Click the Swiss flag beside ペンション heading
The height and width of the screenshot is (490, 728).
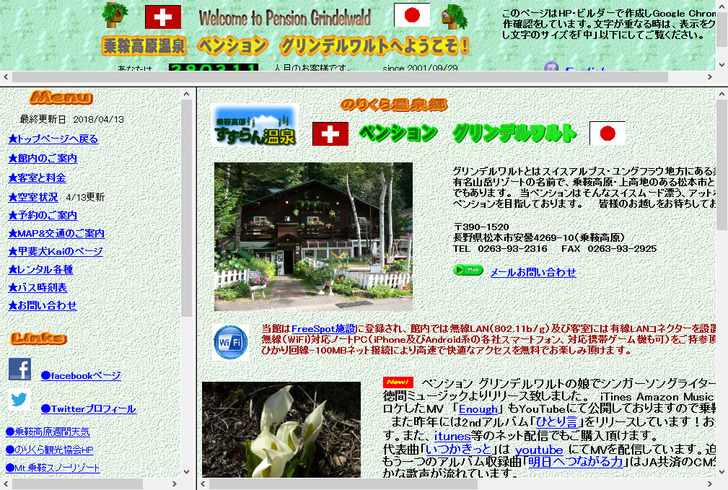pos(330,133)
